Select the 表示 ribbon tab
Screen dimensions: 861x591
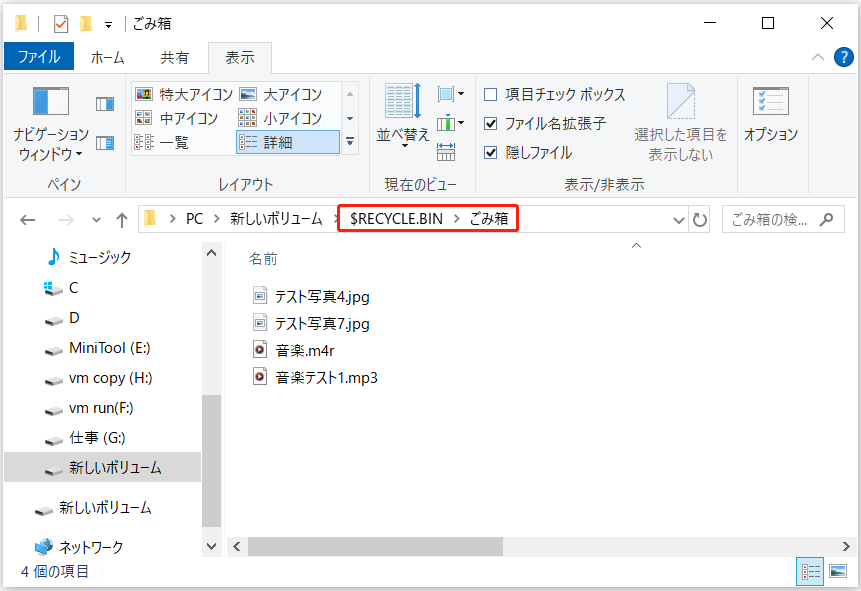coord(240,57)
